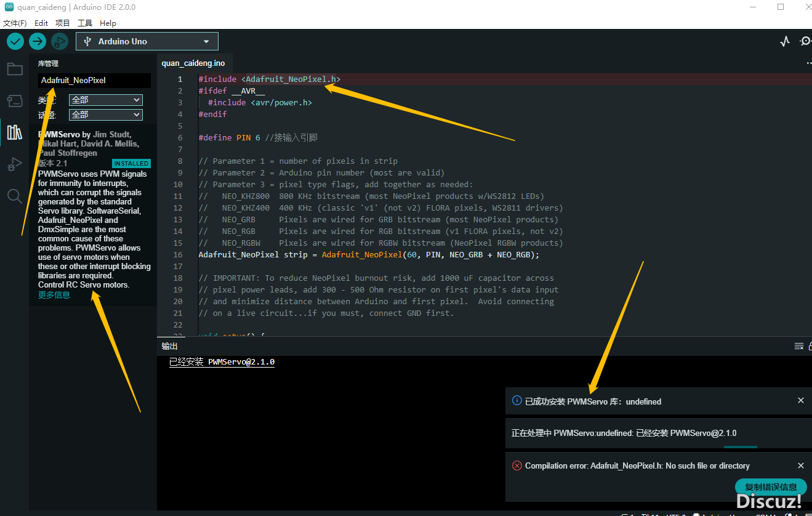Click the blue info icon on install notification
The width and height of the screenshot is (812, 516).
517,401
